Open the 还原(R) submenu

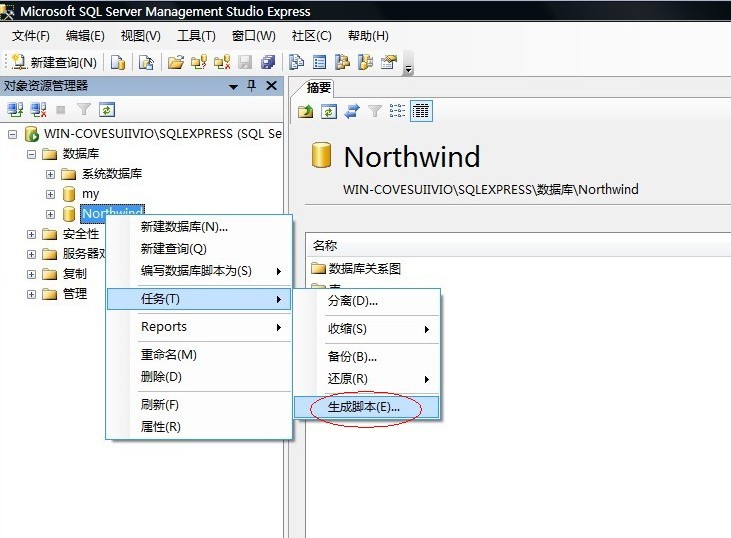pos(367,379)
